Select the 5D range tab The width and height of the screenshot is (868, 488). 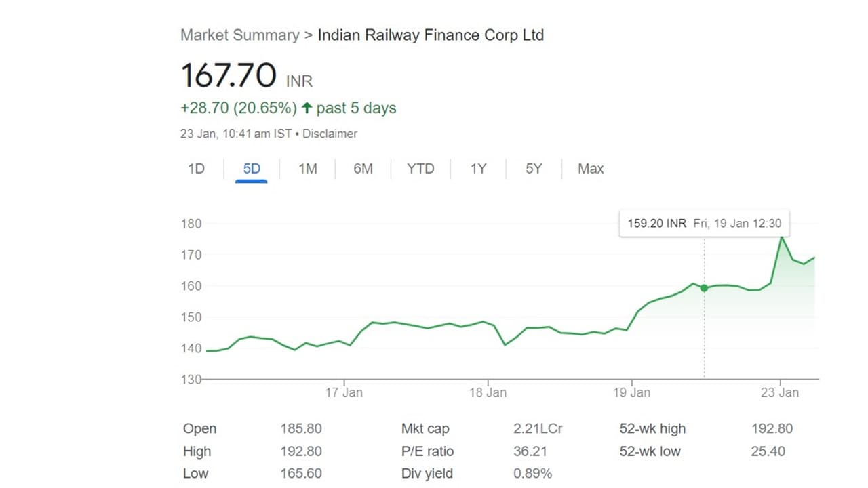pyautogui.click(x=252, y=169)
